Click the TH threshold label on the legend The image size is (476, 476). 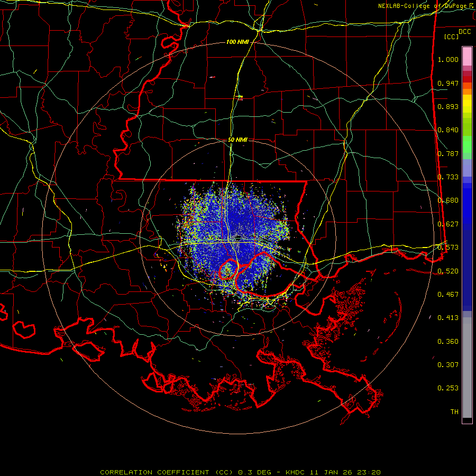tap(454, 412)
